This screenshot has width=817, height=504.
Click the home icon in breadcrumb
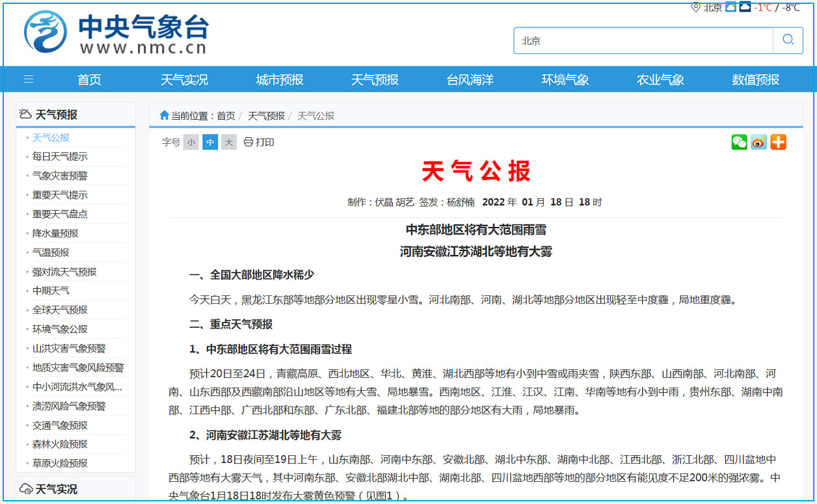click(164, 115)
